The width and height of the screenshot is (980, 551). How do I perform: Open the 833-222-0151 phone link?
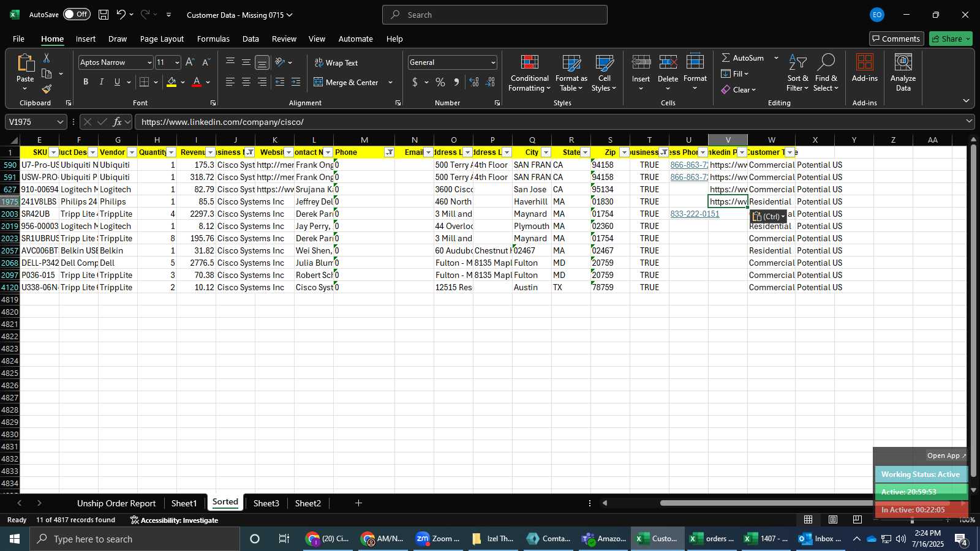[x=695, y=214]
